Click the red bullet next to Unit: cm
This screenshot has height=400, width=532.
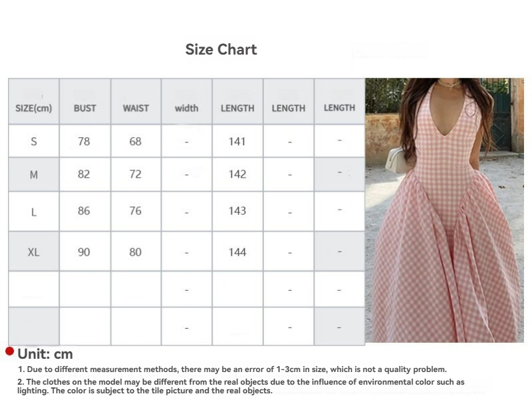coord(10,351)
